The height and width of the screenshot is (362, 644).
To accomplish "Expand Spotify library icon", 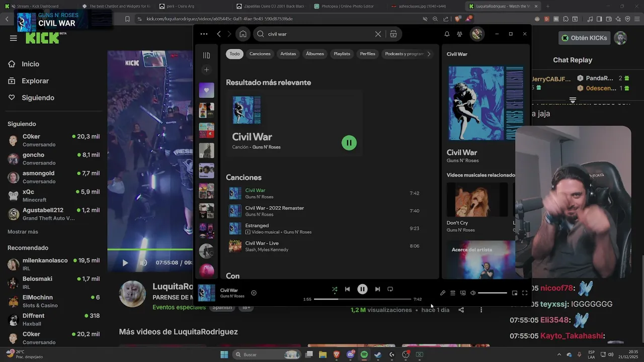I will tap(206, 55).
